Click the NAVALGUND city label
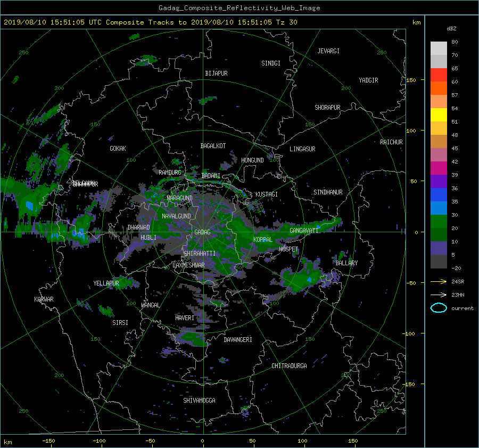The height and width of the screenshot is (448, 479). [176, 216]
